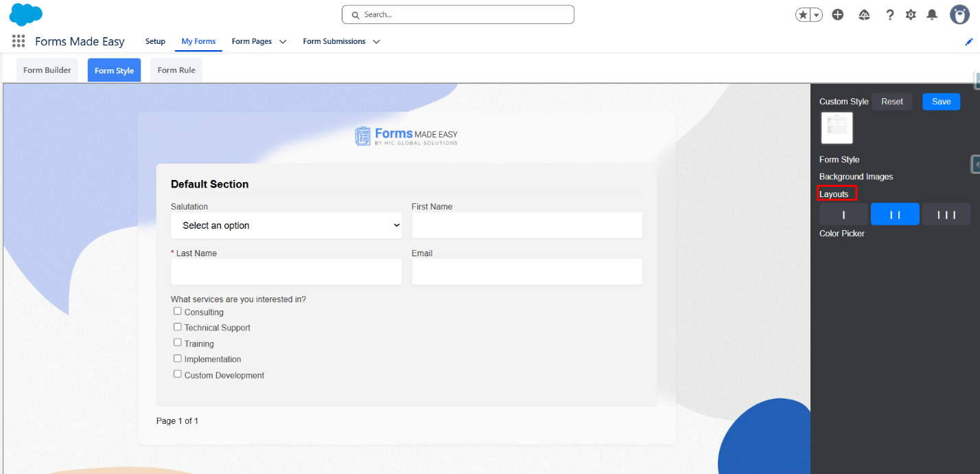Viewport: 980px width, 474px height.
Task: Click the Last Name input field
Action: (x=286, y=272)
